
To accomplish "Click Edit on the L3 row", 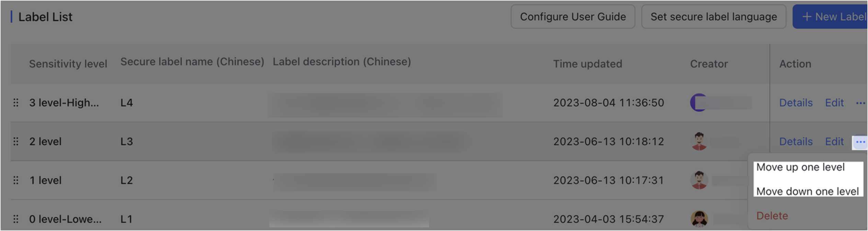I will click(x=834, y=141).
